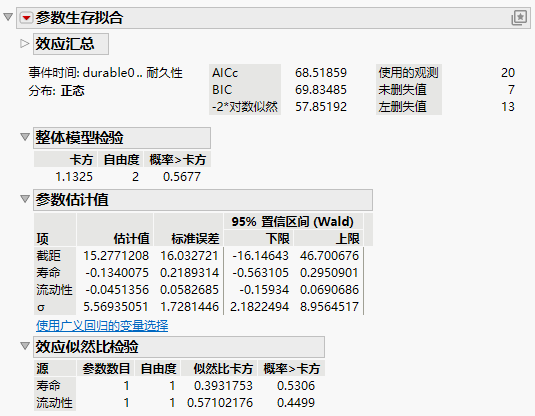The image size is (535, 416).
Task: Select likelihood ratio value 0.57102176
Action: [220, 403]
